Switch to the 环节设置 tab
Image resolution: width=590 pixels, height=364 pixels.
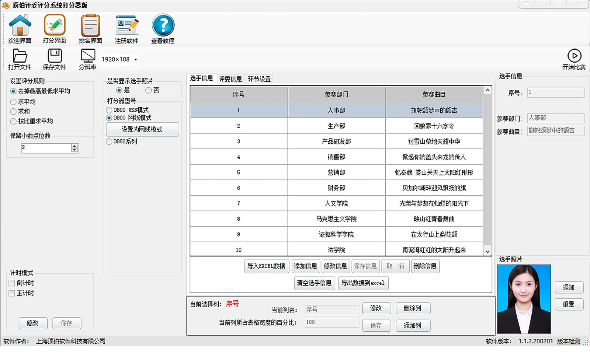point(259,79)
